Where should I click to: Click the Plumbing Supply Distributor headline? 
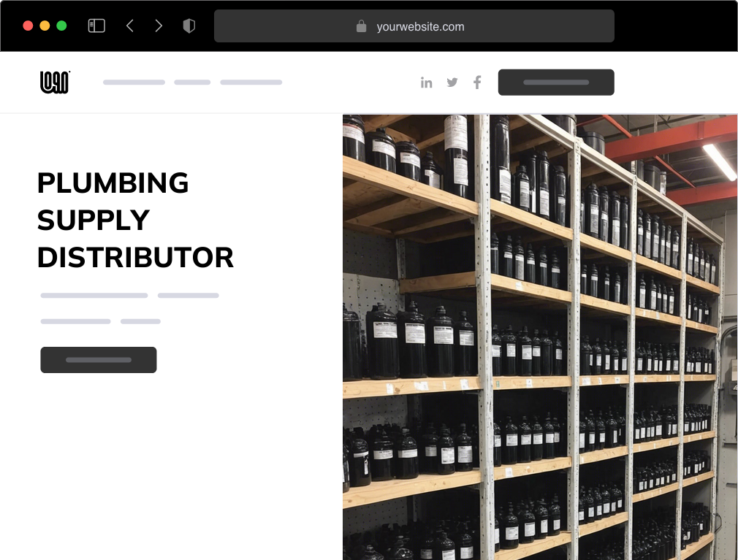(x=135, y=220)
